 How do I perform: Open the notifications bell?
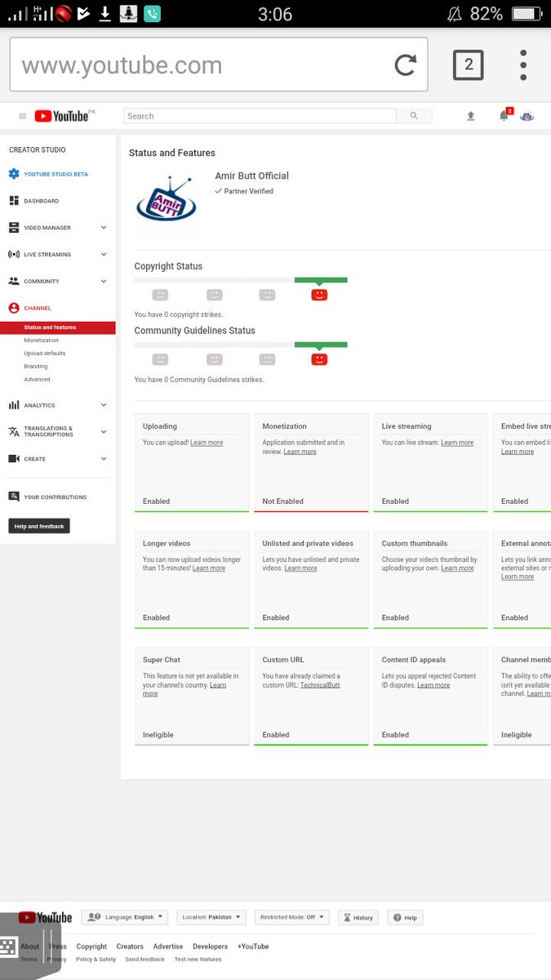(x=504, y=116)
